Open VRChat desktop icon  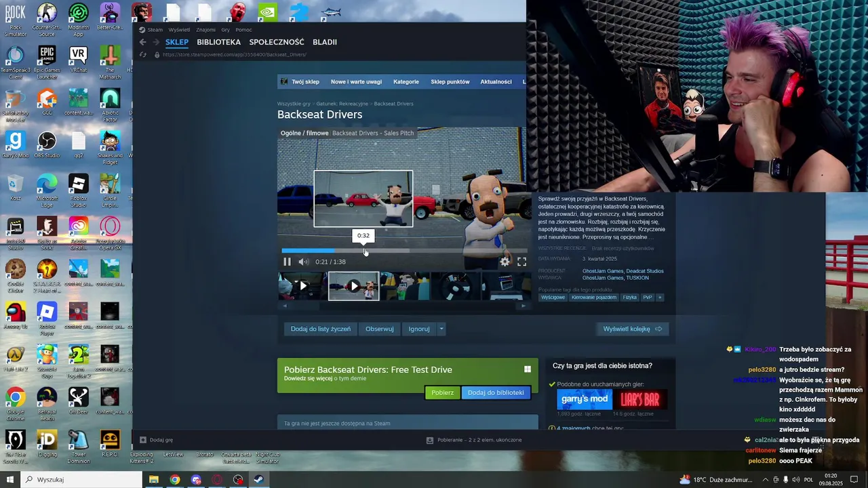78,58
